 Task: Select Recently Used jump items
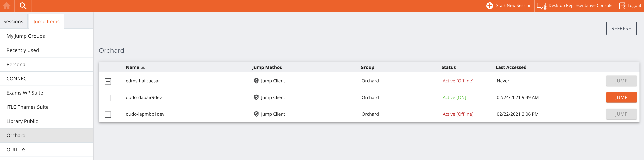(23, 50)
